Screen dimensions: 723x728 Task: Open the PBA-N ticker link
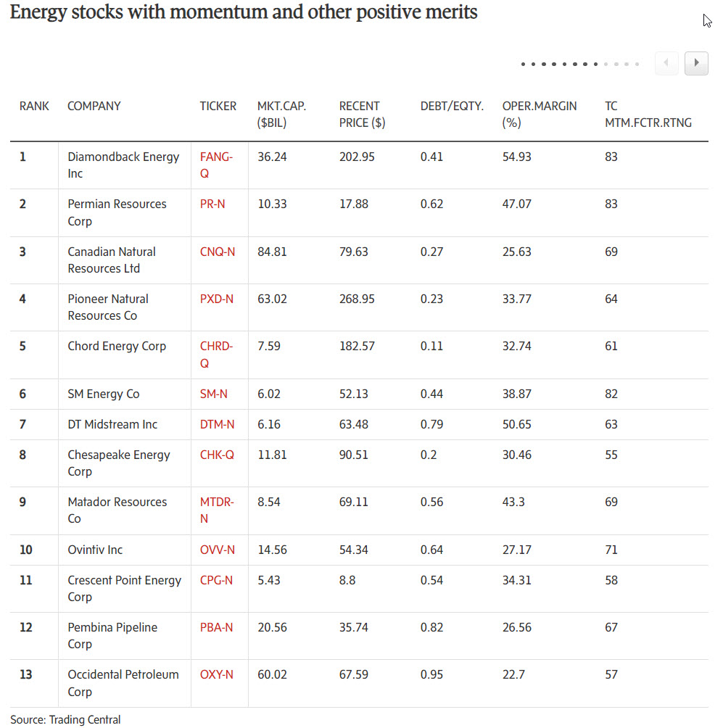pos(216,627)
